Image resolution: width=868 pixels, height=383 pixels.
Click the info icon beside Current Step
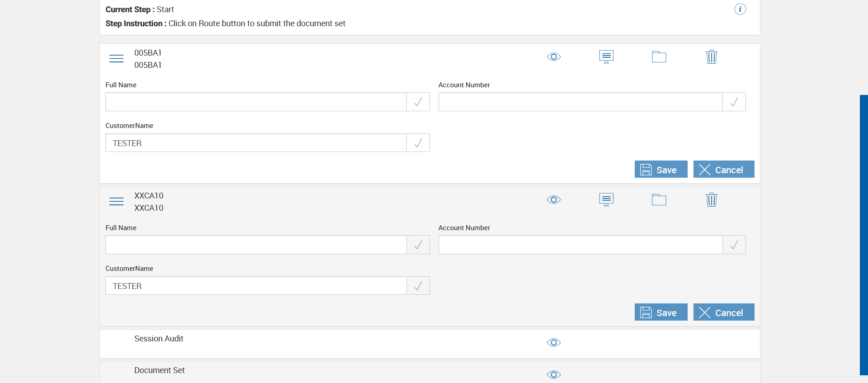[x=740, y=9]
